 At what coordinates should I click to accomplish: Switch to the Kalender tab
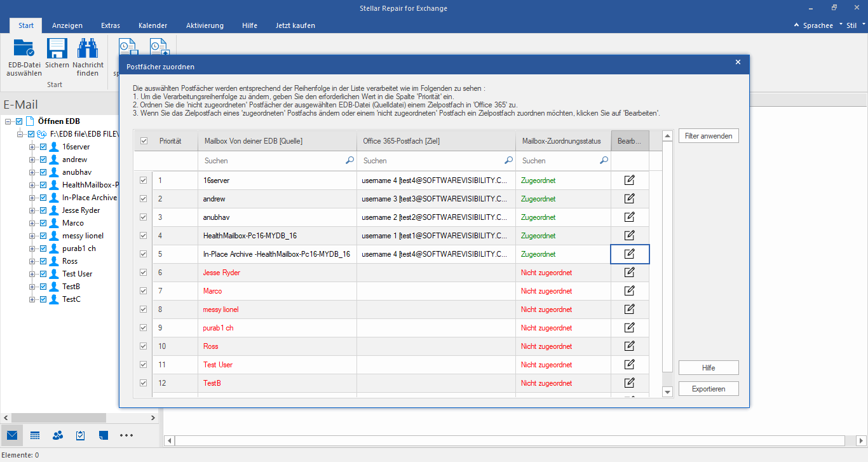(153, 25)
